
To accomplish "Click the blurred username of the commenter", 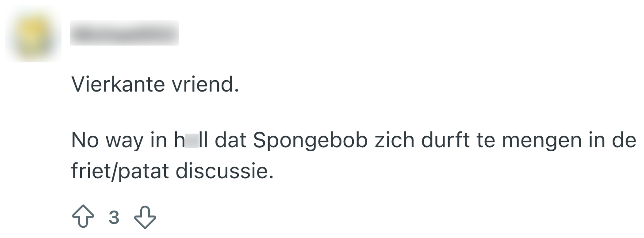I will click(124, 33).
